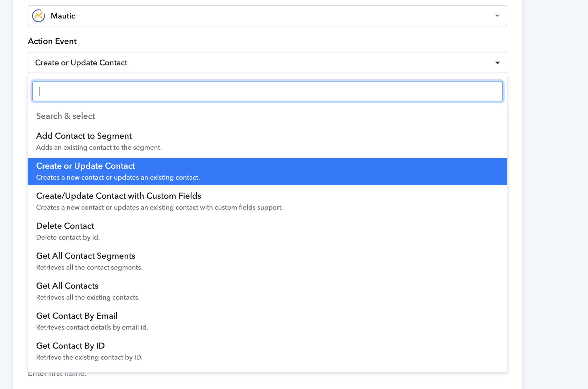Select Add Contact to Segment option

click(267, 142)
